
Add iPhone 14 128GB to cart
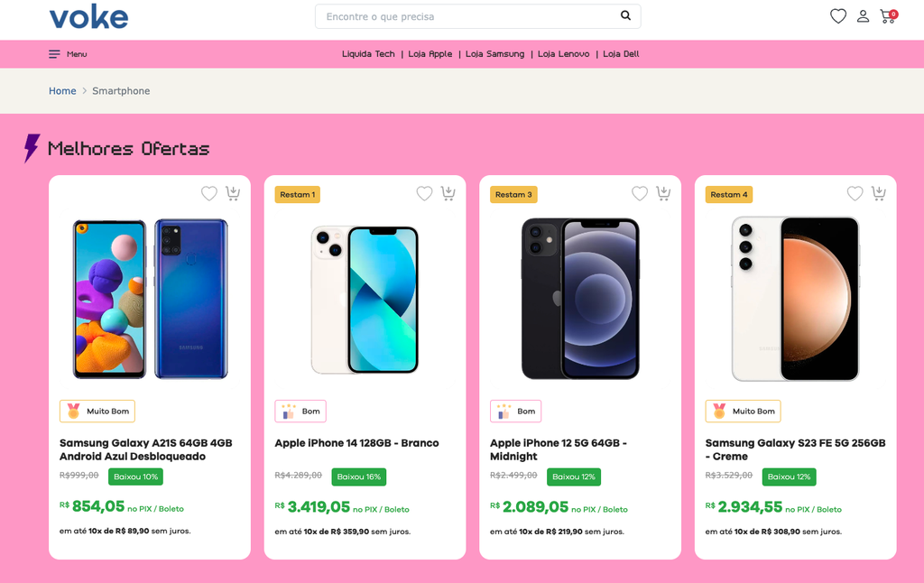(x=448, y=193)
